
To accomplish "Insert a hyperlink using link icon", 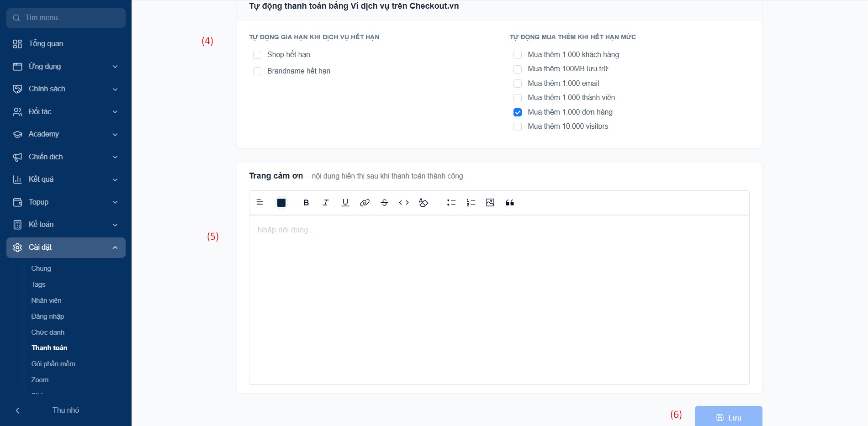I will (x=365, y=203).
